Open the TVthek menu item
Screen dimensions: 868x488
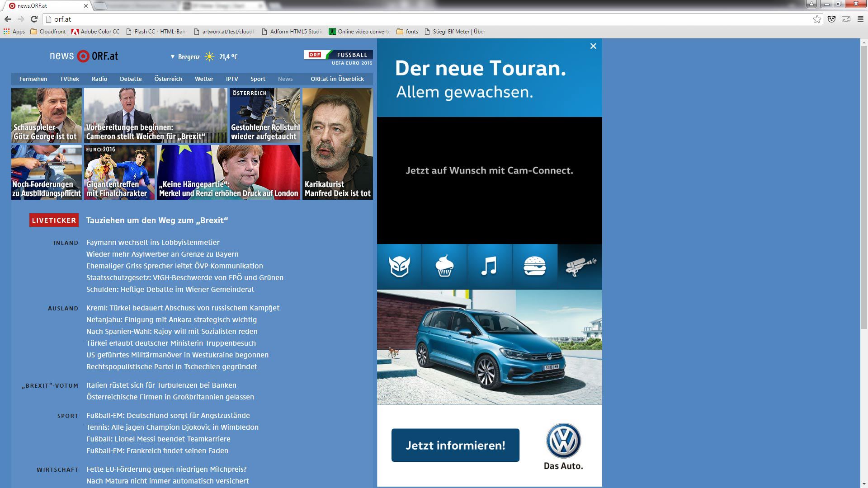69,79
